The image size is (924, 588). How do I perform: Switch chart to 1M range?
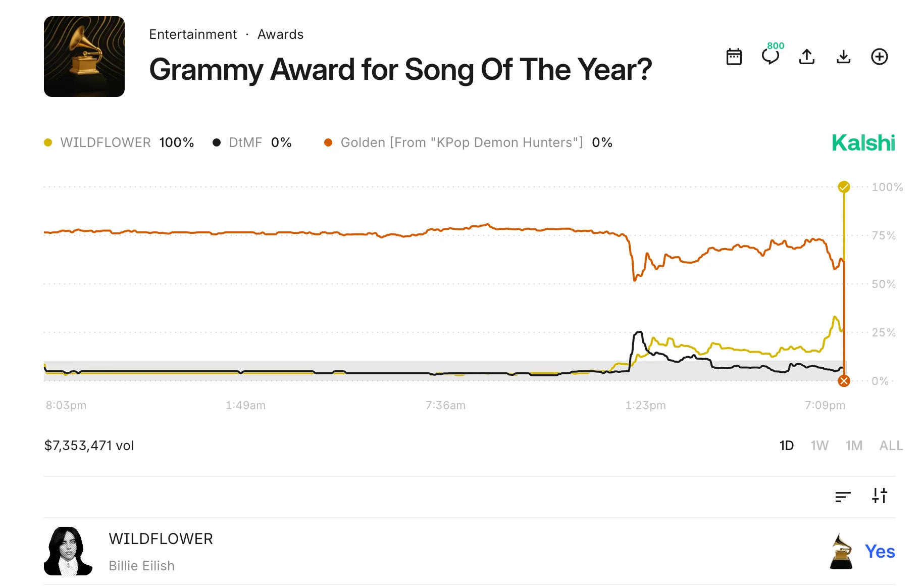pyautogui.click(x=854, y=446)
